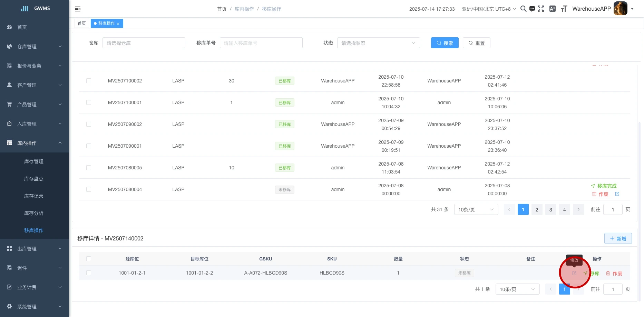Select the MV2507080004 row checkbox

89,189
